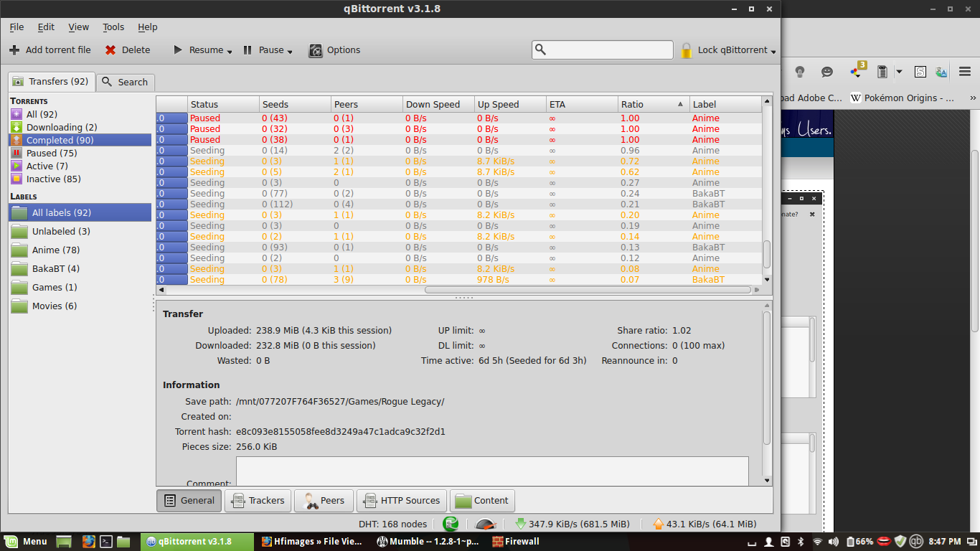Click the Bluetooth tray icon

[x=801, y=542]
